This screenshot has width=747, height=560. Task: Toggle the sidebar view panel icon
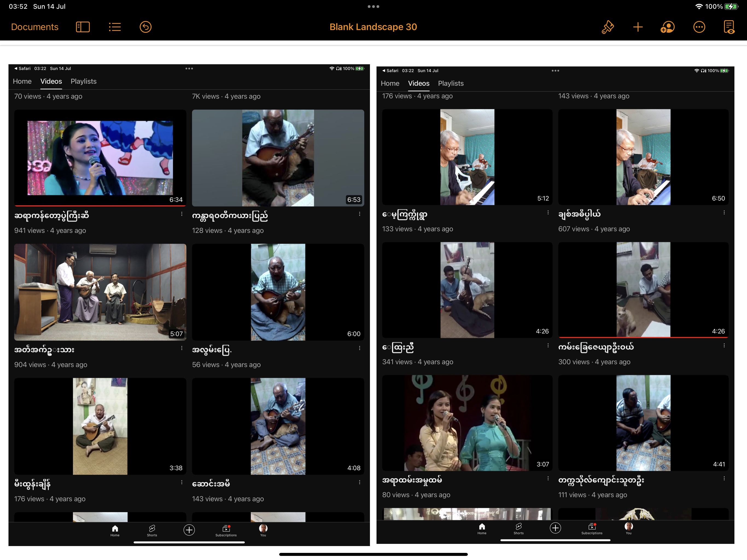pos(83,27)
